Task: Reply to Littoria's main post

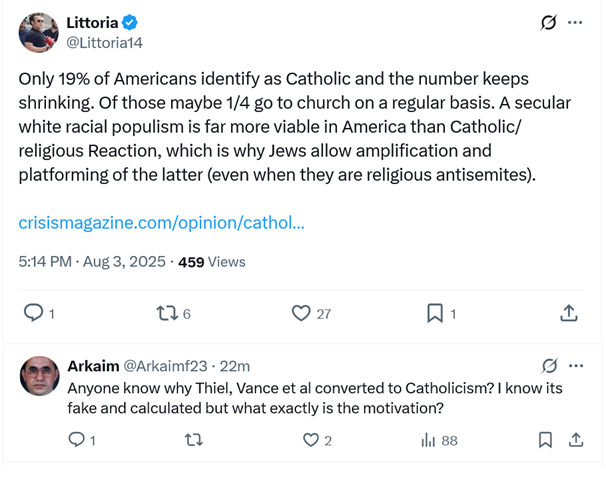Action: [x=33, y=314]
